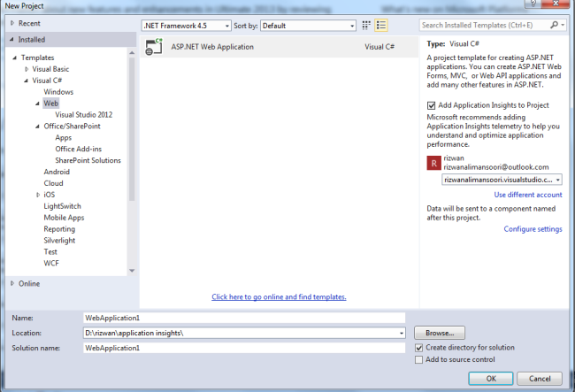The height and width of the screenshot is (392, 575).
Task: Switch to medium icons list view
Action: click(381, 26)
